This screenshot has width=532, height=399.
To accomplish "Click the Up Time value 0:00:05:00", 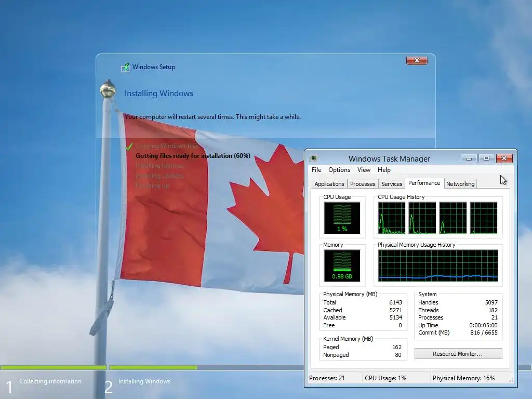I will pos(484,325).
